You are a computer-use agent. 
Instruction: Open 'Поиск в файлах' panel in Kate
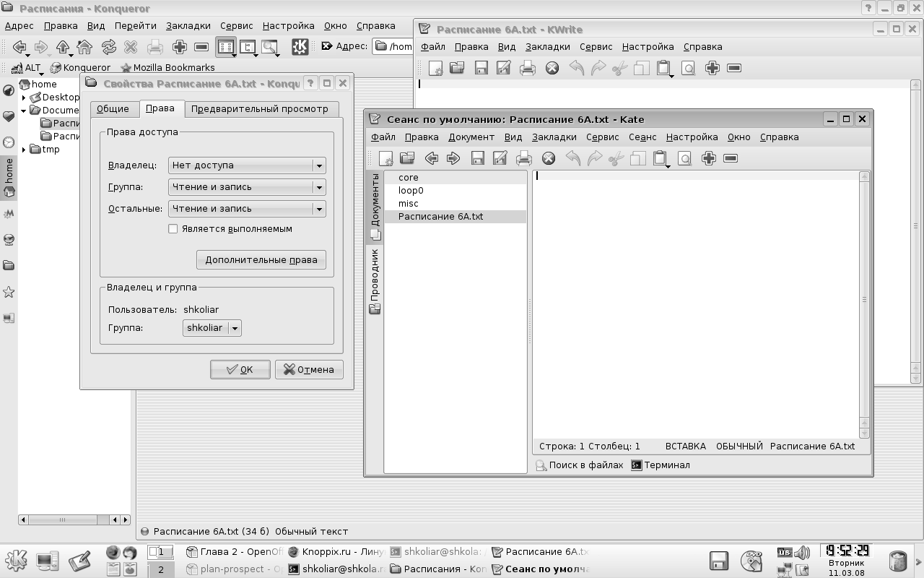[x=580, y=465]
